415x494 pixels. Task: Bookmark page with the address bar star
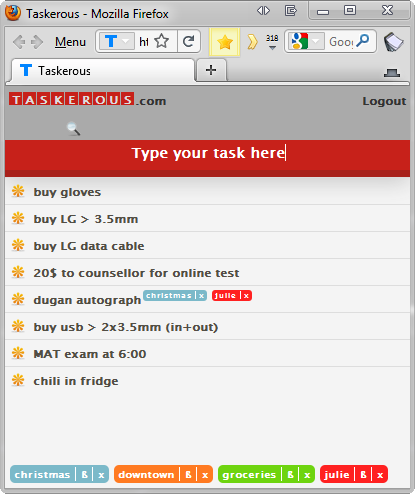(162, 41)
